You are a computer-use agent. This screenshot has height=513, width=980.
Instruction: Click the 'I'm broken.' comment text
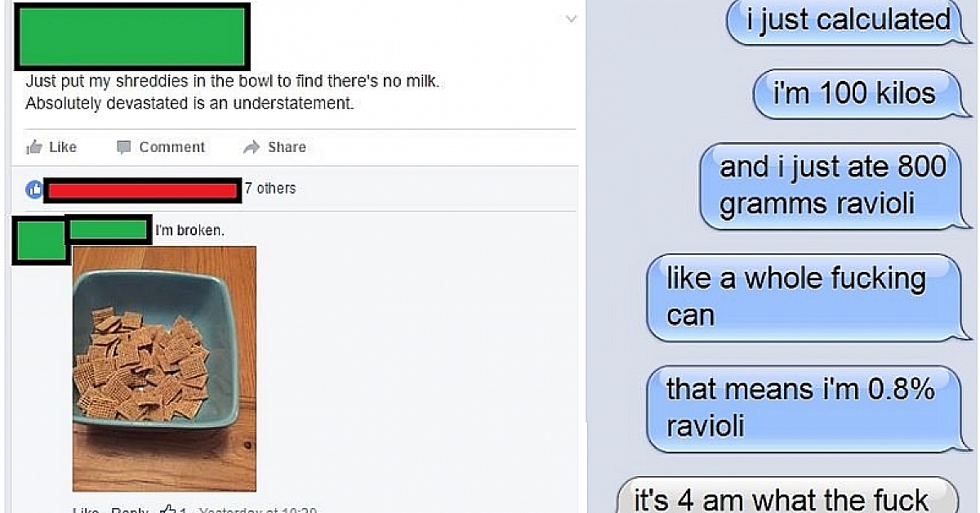click(x=189, y=230)
